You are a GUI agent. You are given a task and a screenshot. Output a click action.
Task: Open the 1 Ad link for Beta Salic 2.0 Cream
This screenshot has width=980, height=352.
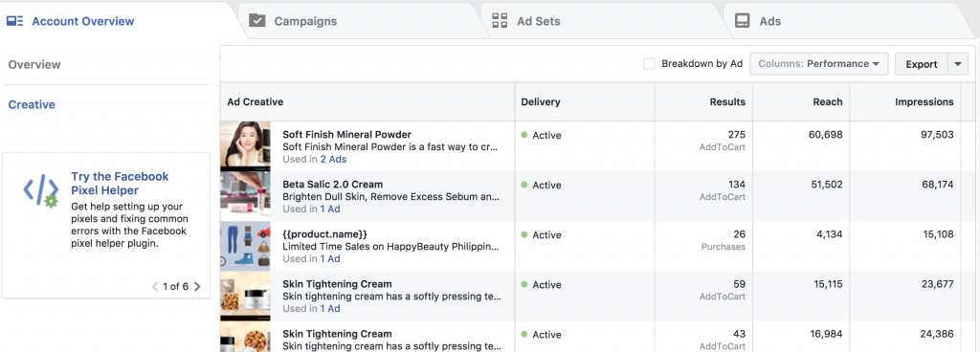point(330,209)
